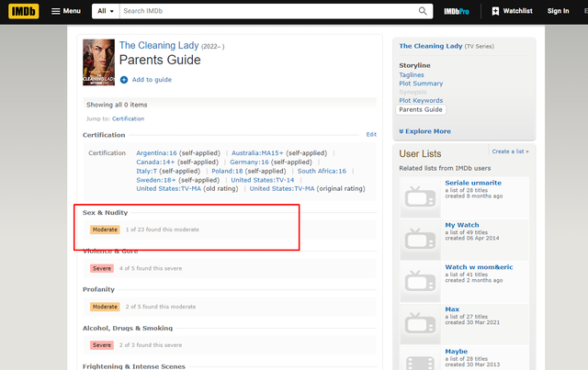Click Create a list link
Image resolution: width=588 pixels, height=370 pixels.
point(511,151)
